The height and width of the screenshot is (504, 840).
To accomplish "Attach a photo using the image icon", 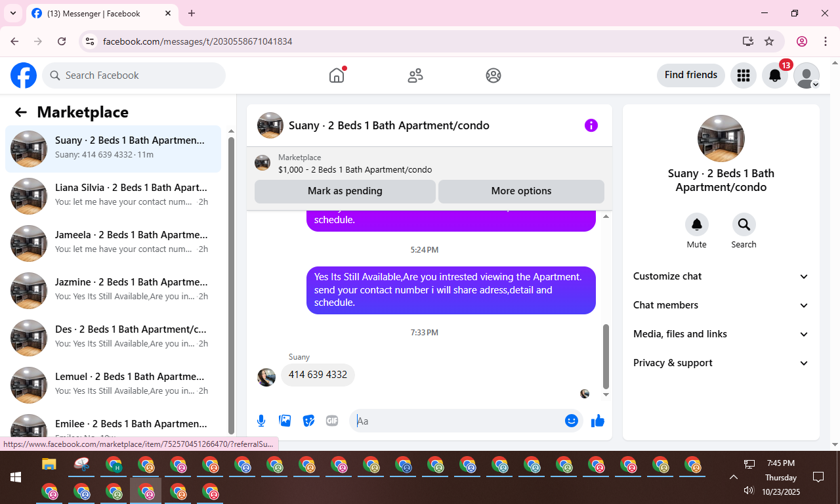I will [285, 421].
